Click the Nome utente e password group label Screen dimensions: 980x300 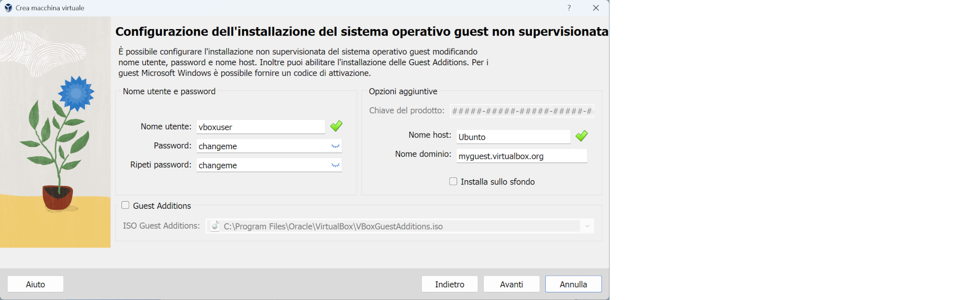pyautogui.click(x=169, y=91)
